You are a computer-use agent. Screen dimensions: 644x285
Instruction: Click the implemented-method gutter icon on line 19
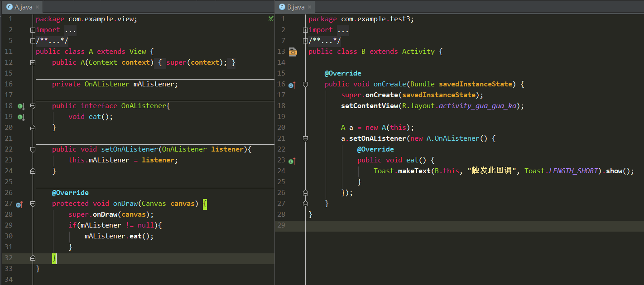21,117
